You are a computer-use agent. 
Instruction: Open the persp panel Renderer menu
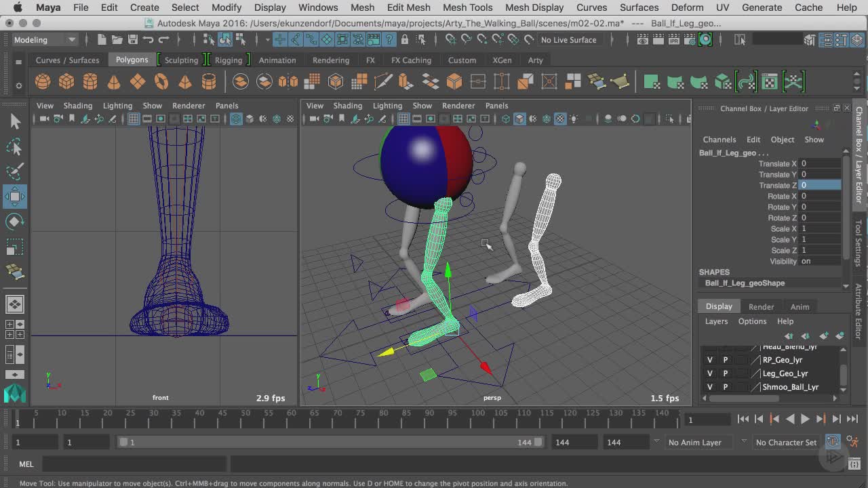point(458,106)
